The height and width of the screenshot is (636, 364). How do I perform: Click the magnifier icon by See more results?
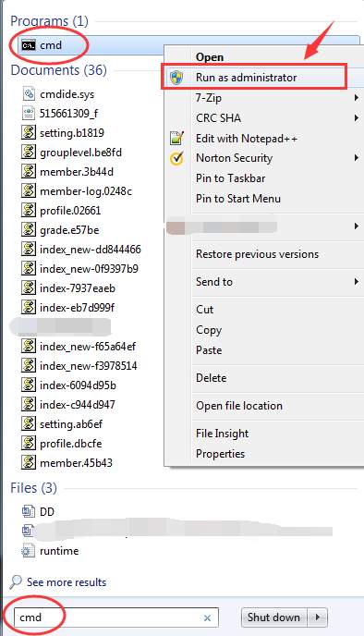(16, 581)
